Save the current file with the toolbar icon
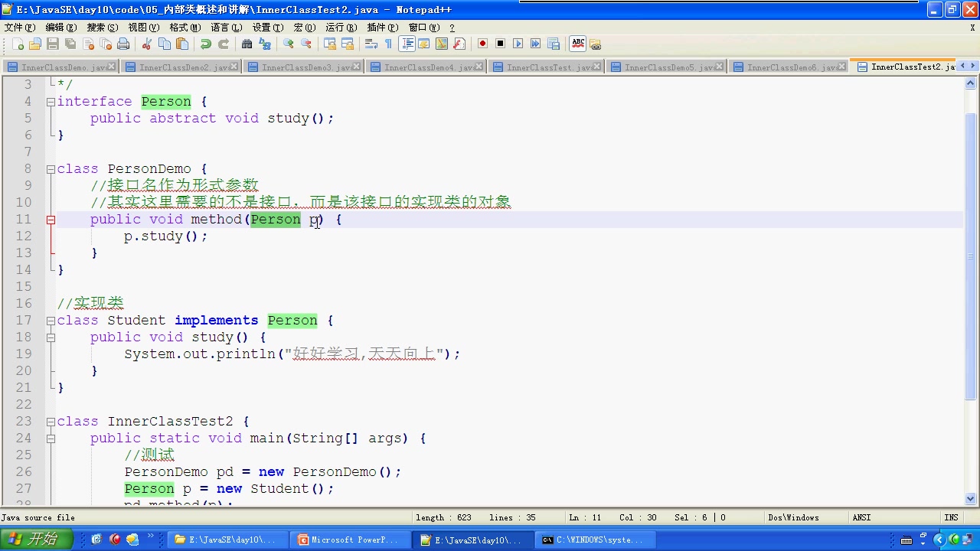Viewport: 980px width, 551px height. pos(53,44)
